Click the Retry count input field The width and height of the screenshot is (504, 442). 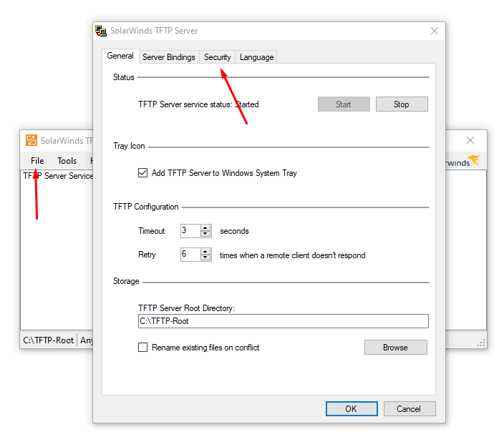190,255
